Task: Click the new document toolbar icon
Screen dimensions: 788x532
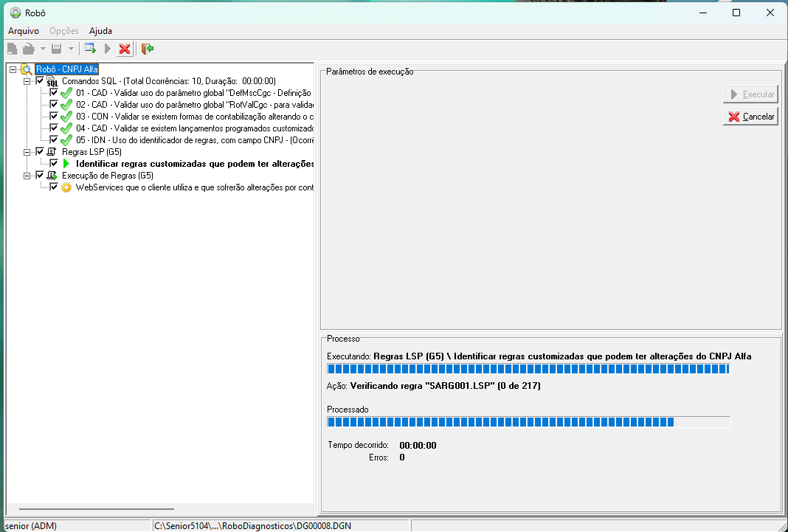Action: coord(12,49)
